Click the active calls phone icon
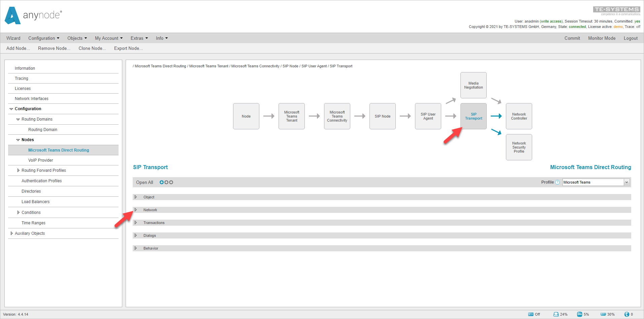Image resolution: width=644 pixels, height=319 pixels. point(627,314)
